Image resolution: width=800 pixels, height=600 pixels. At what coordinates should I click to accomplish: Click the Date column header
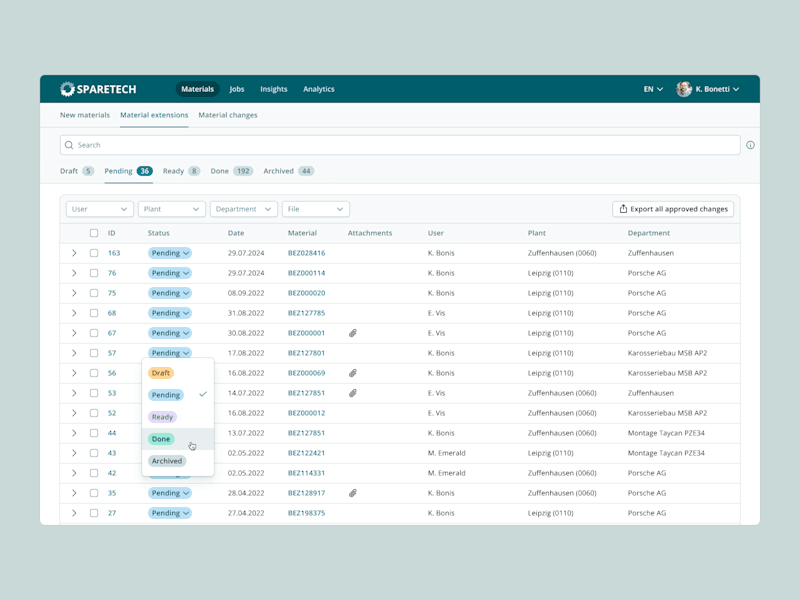tap(236, 233)
